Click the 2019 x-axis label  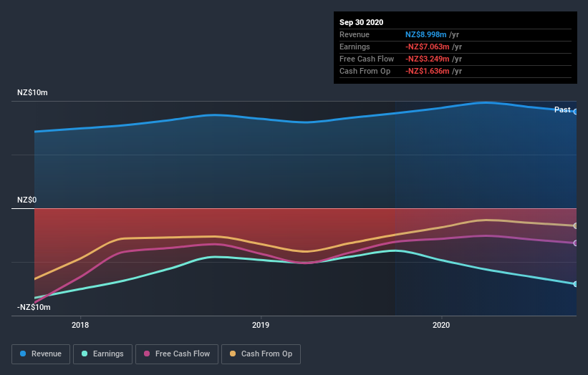point(261,325)
